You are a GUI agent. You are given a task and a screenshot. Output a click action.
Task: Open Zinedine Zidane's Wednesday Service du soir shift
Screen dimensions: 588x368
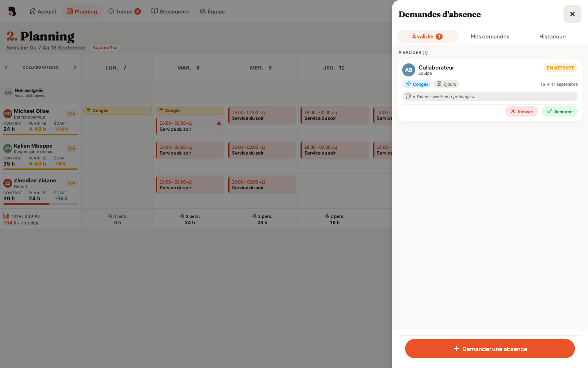pos(262,185)
